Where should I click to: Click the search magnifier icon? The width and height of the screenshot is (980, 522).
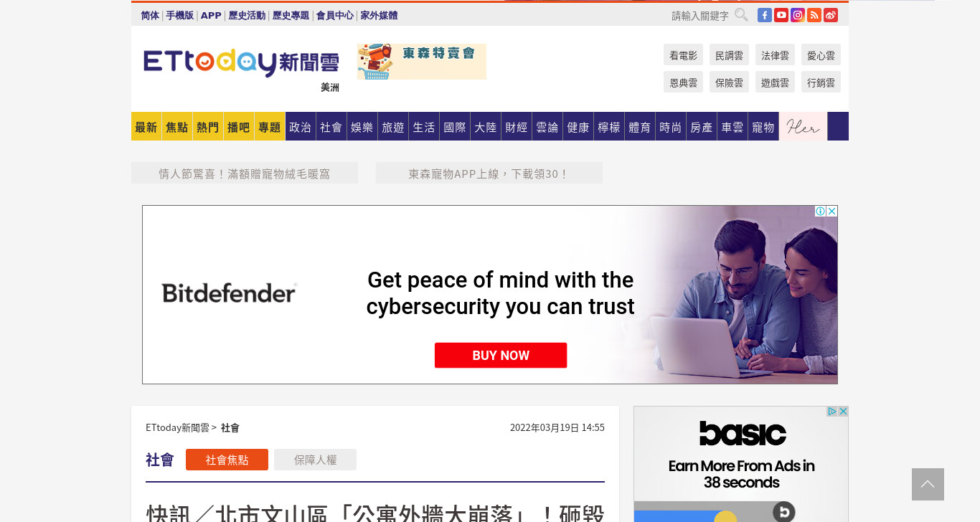741,15
